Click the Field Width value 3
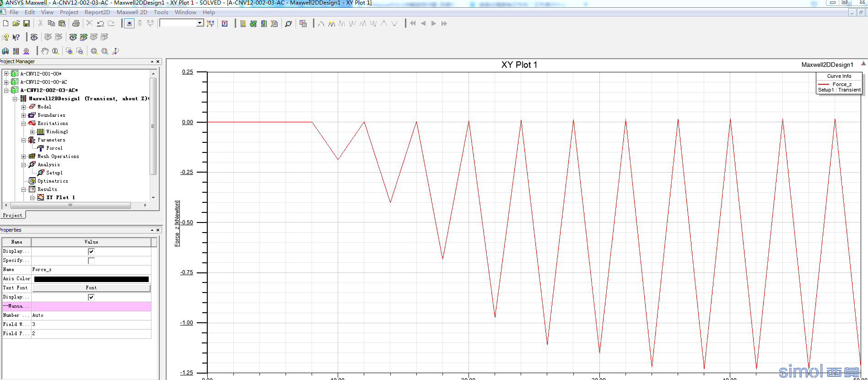Viewport: 868px width, 380px height. (x=91, y=325)
